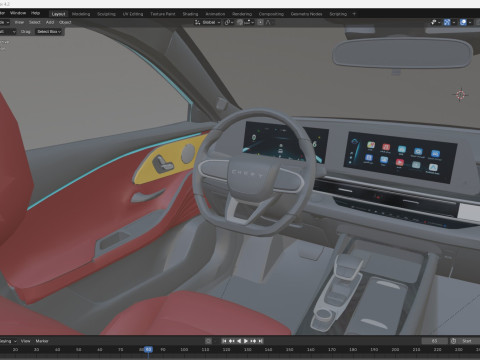Toggle viewport overlays display
The height and width of the screenshot is (360, 480).
[x=463, y=22]
